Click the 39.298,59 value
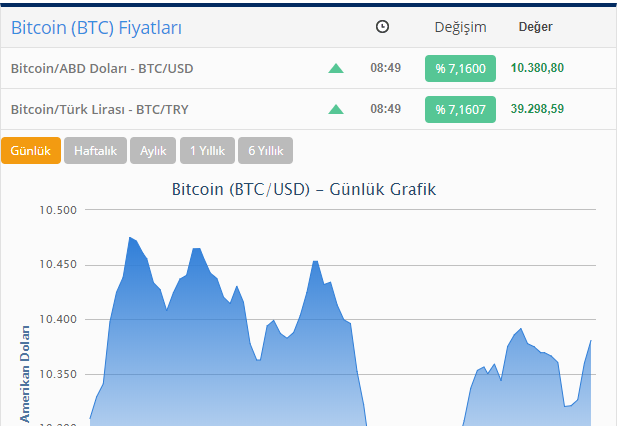Viewport: 618px width, 426px height. click(537, 109)
